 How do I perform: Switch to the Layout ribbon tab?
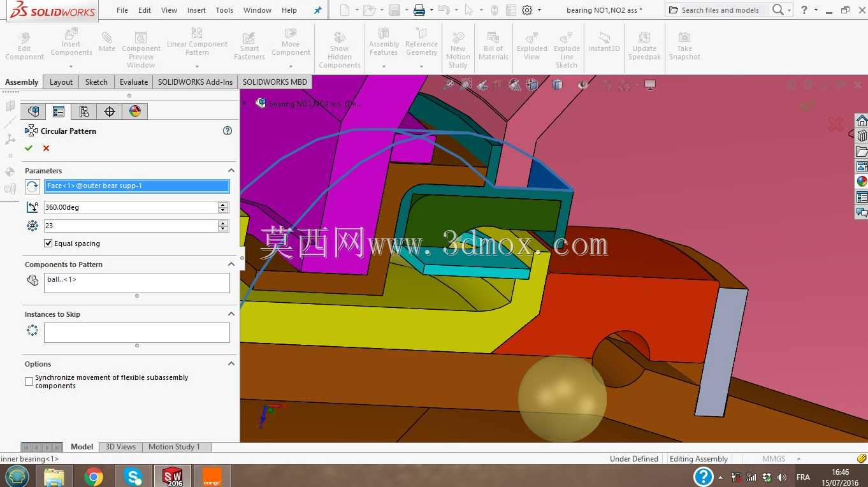coord(61,82)
